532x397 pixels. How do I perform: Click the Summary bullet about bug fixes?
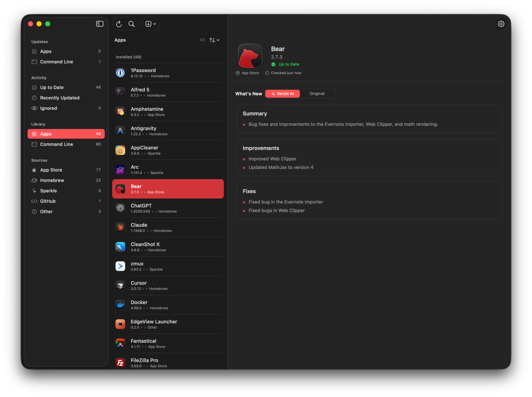click(x=343, y=124)
